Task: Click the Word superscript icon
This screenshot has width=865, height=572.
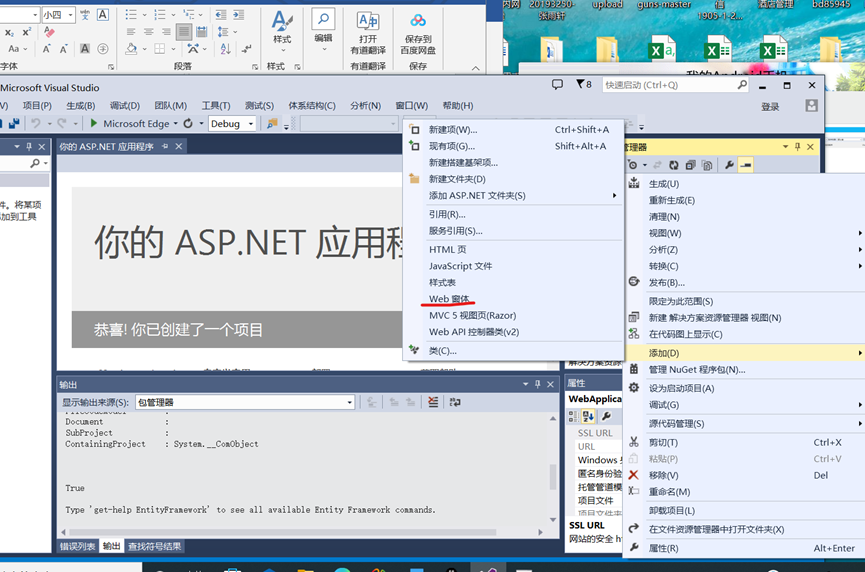Action: click(26, 32)
